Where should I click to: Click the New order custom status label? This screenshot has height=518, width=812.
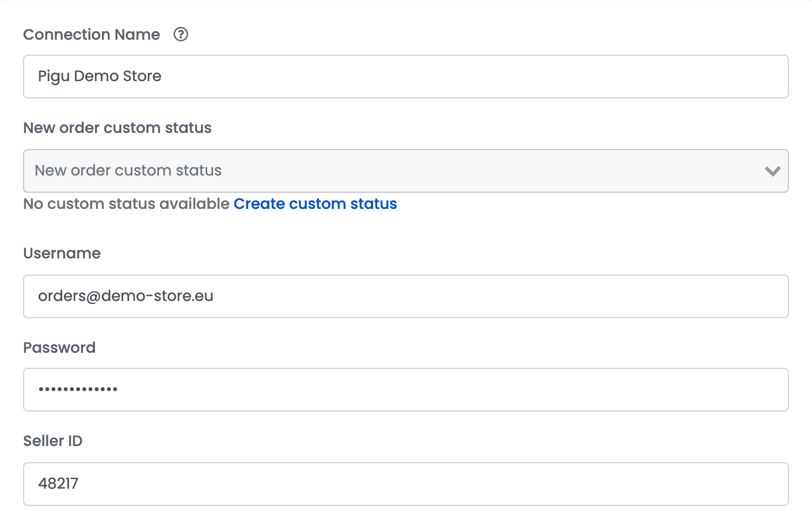[x=117, y=128]
